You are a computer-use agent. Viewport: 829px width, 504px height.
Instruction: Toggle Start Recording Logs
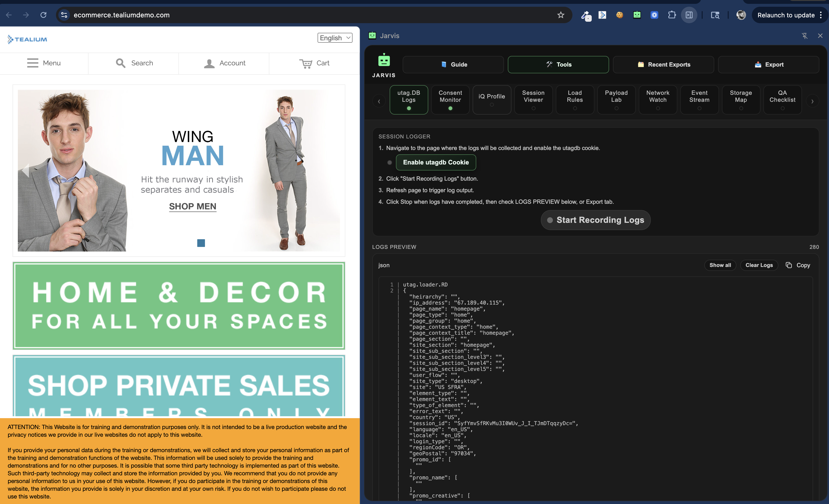coord(596,220)
